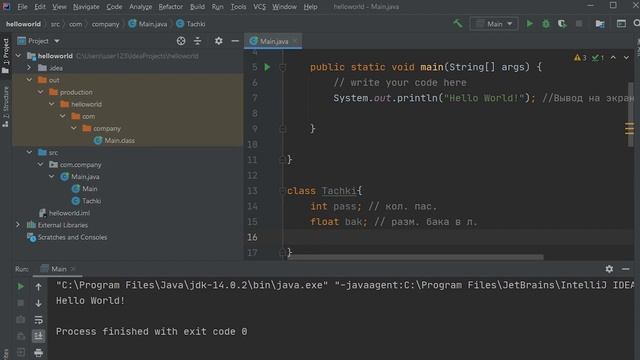Run with coverage shield icon

[x=562, y=24]
